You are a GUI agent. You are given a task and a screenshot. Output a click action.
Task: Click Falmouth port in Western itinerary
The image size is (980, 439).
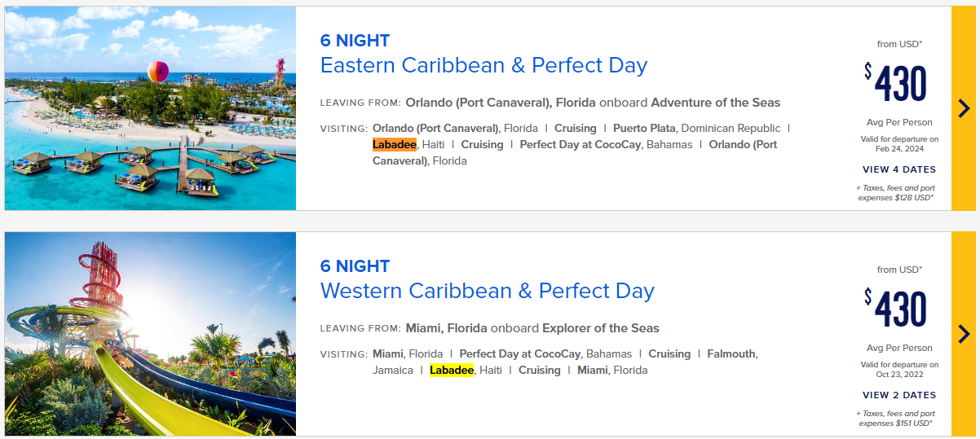pyautogui.click(x=731, y=354)
